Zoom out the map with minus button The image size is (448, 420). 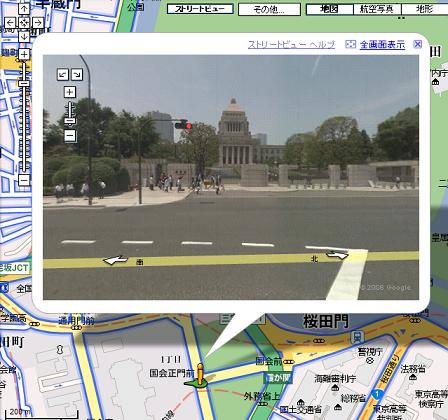24,180
